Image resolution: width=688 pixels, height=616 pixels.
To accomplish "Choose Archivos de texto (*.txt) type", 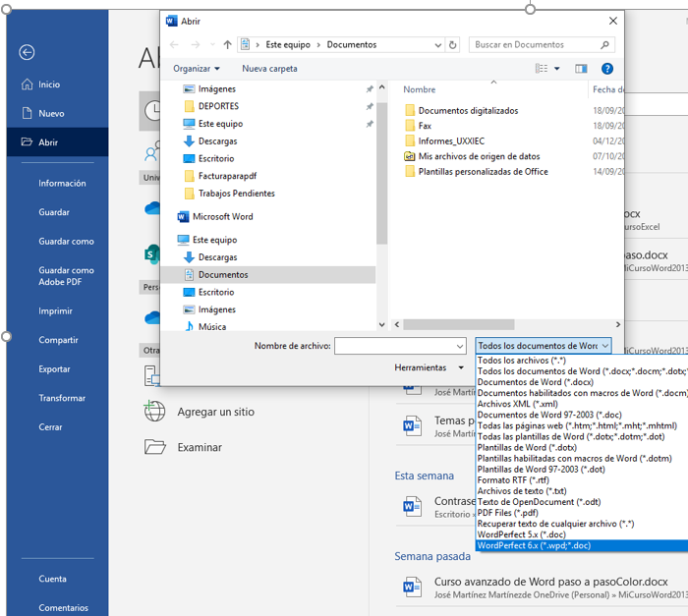I will pyautogui.click(x=522, y=491).
